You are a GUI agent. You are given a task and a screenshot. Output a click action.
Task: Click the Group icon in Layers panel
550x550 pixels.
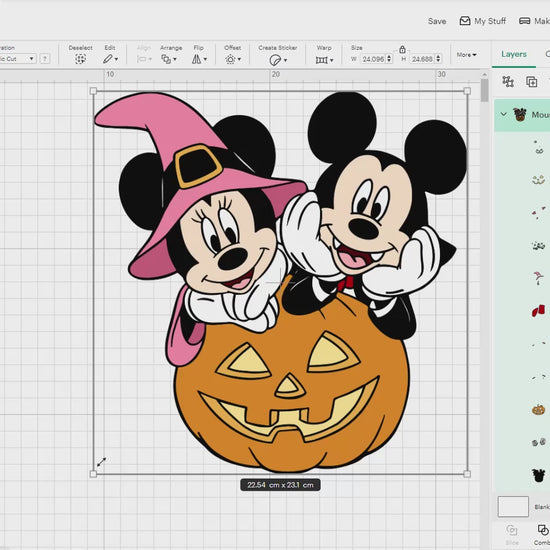[508, 81]
